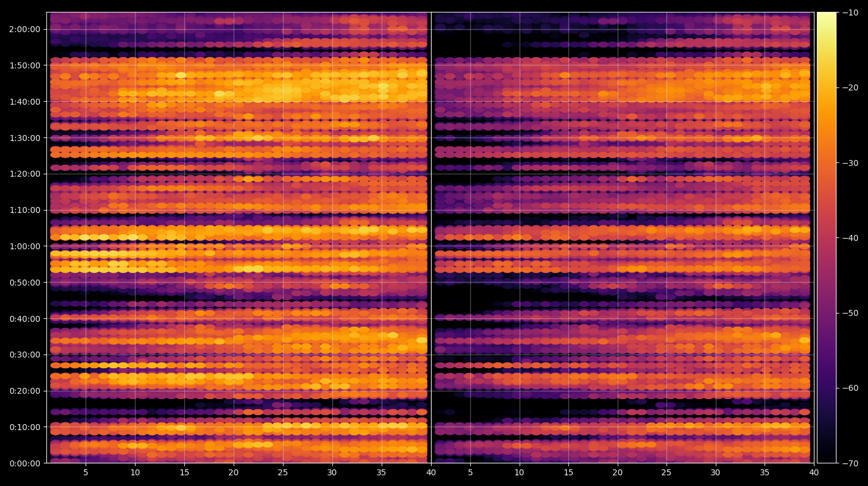Image resolution: width=868 pixels, height=486 pixels.
Task: Select left heatmap x-axis tick label 25
Action: tap(282, 473)
